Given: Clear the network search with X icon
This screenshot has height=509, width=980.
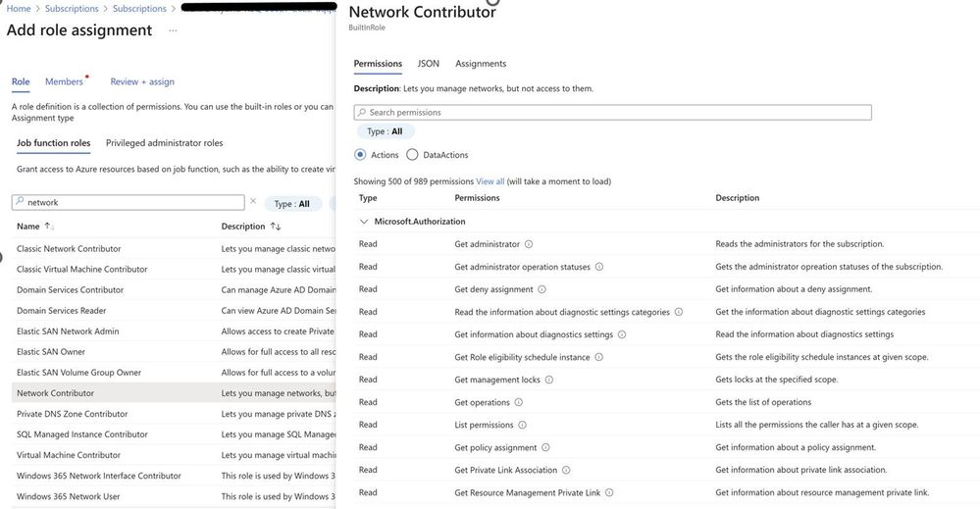Looking at the screenshot, I should [253, 201].
